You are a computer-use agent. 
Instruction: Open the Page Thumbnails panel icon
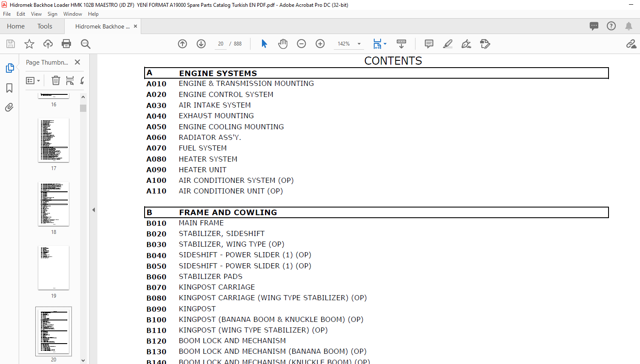pyautogui.click(x=10, y=68)
